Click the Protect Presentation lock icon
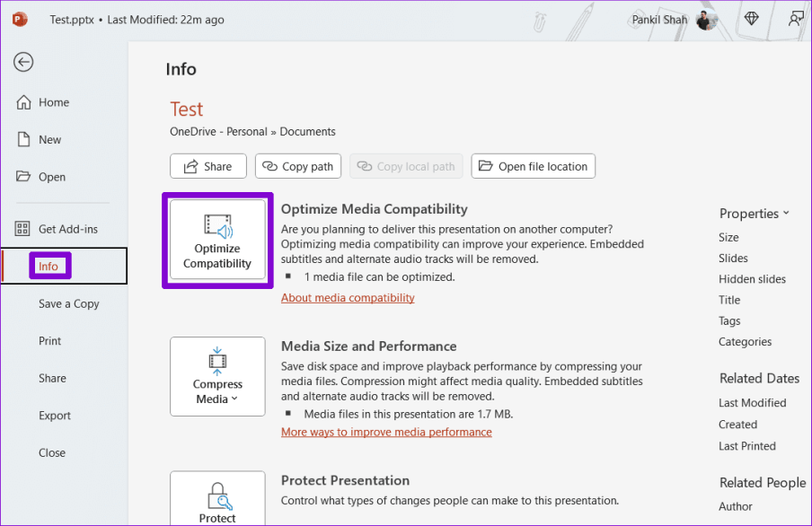Screen dimensions: 812x526 pyautogui.click(x=217, y=495)
